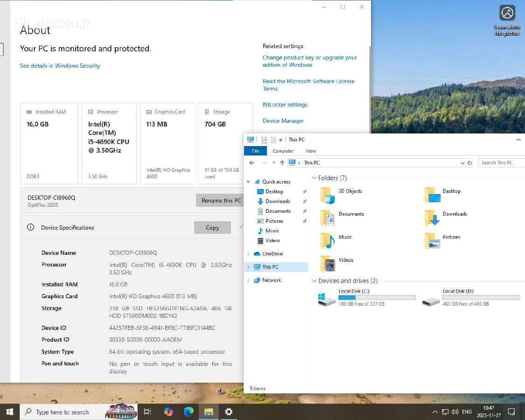This screenshot has height=420, width=525.
Task: Collapse the Quick access tree node
Action: (248, 182)
